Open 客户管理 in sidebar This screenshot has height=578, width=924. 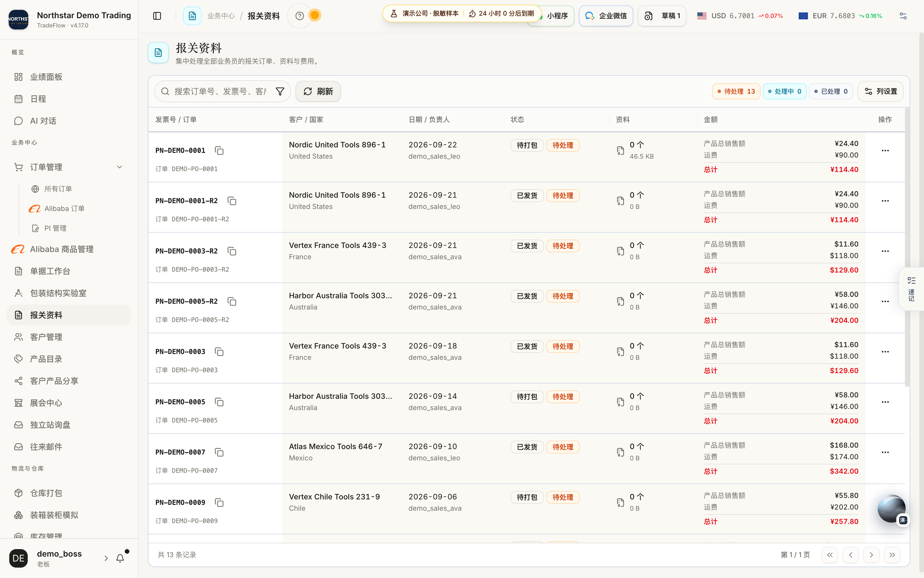[x=69, y=337]
